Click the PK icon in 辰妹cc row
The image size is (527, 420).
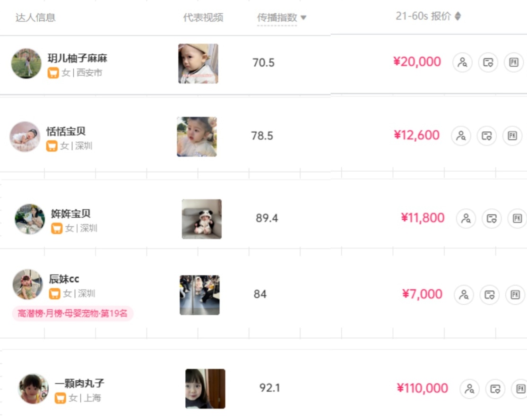515,295
